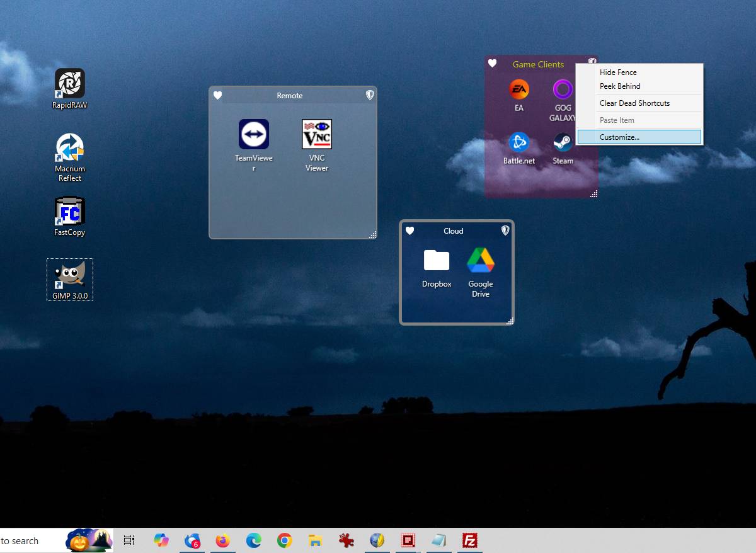
Task: Select the RapidRAW desktop shortcut
Action: pyautogui.click(x=70, y=84)
